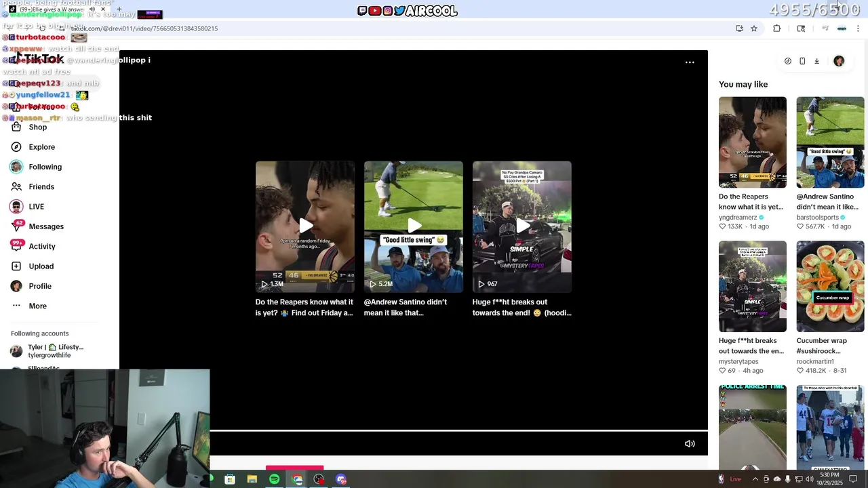Show hidden system tray icons
Viewport: 868px width, 488px height.
pos(755,479)
